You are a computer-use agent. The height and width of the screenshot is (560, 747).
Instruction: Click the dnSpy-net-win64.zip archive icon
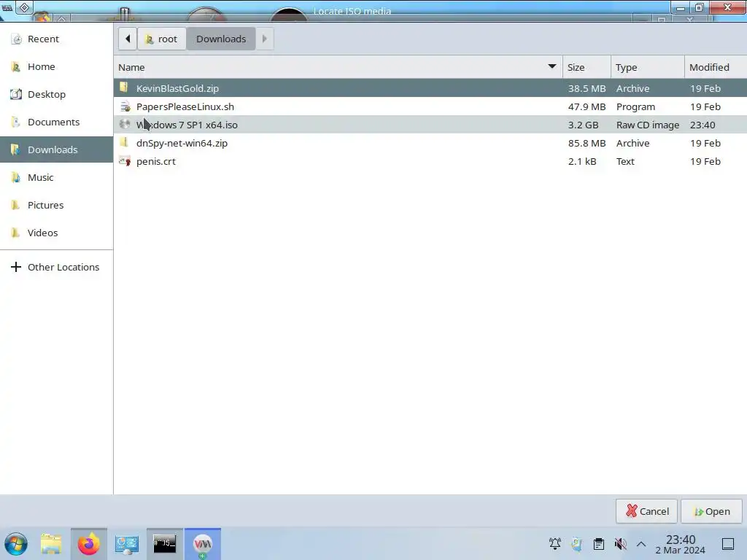(x=124, y=142)
